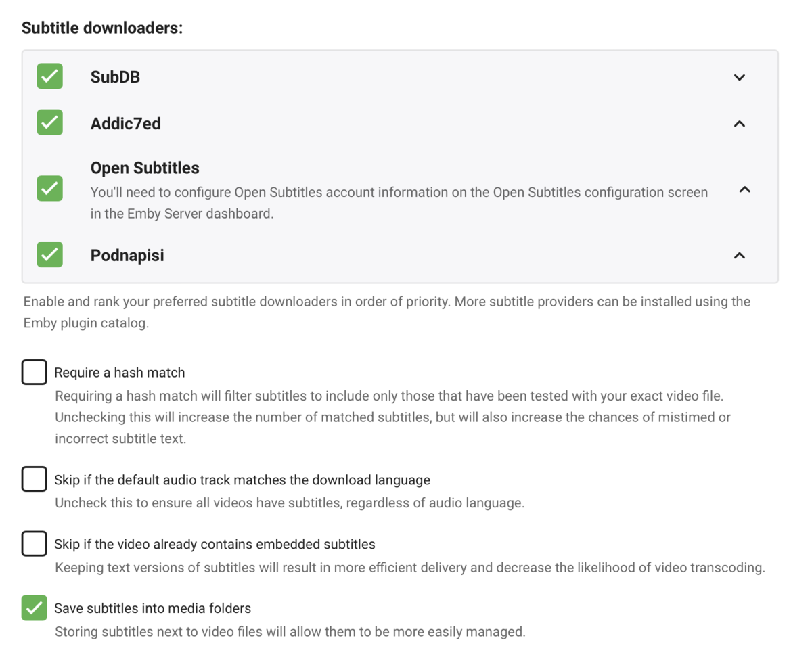
Task: Click the "Skip if the video already contains" label
Action: [215, 545]
